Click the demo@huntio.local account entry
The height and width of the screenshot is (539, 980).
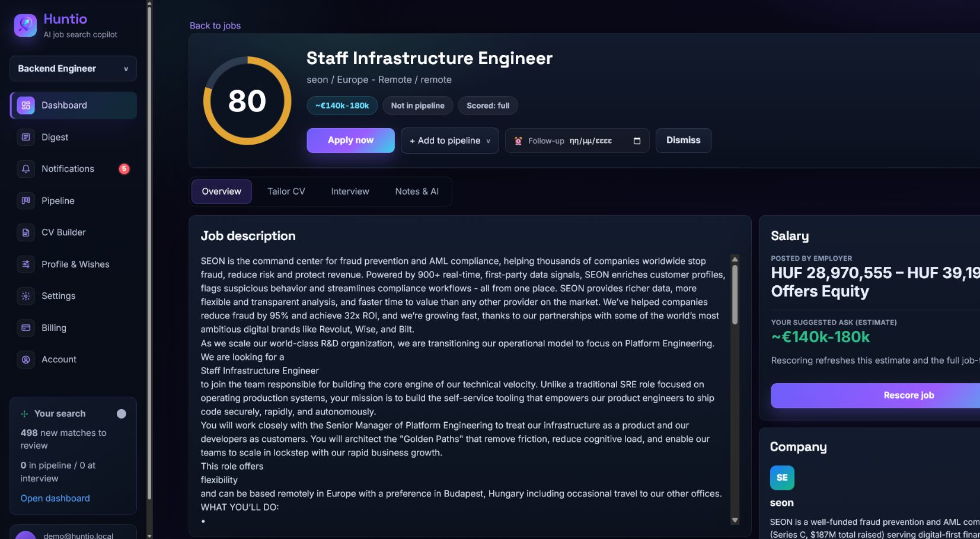click(73, 532)
